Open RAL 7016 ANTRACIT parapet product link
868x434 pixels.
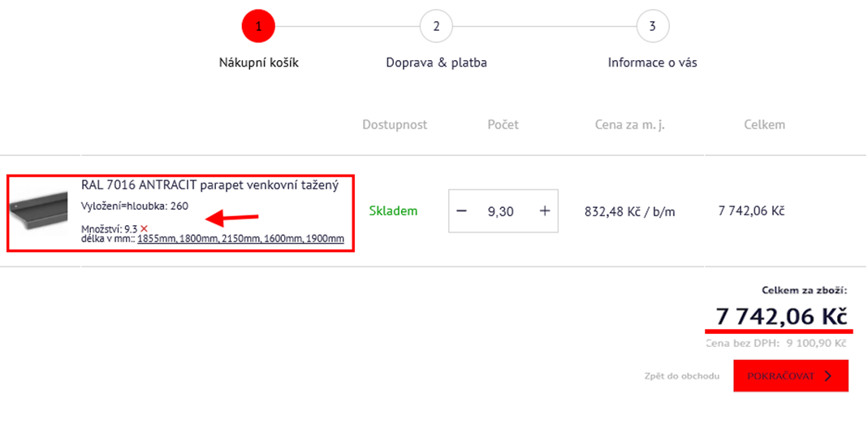point(209,185)
